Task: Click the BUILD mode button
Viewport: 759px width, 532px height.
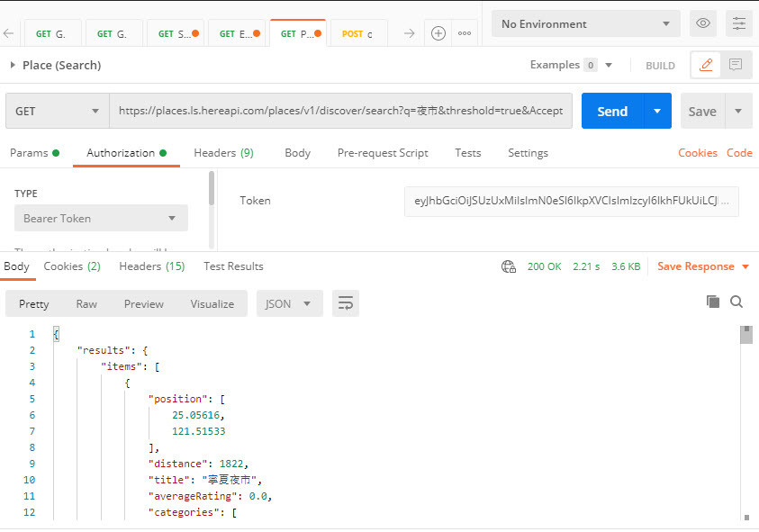Action: (x=660, y=66)
